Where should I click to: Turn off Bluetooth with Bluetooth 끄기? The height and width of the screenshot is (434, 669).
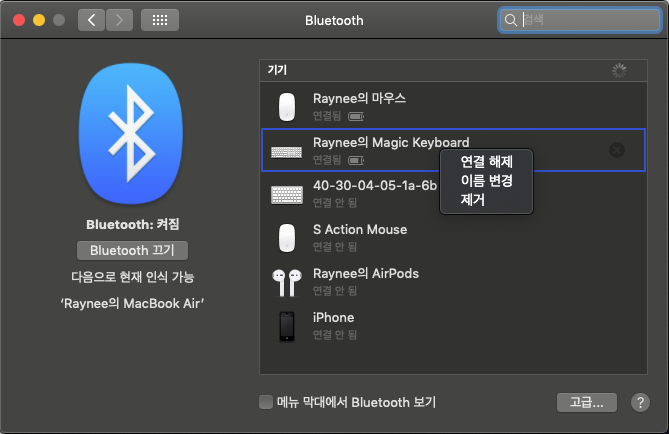click(x=132, y=250)
